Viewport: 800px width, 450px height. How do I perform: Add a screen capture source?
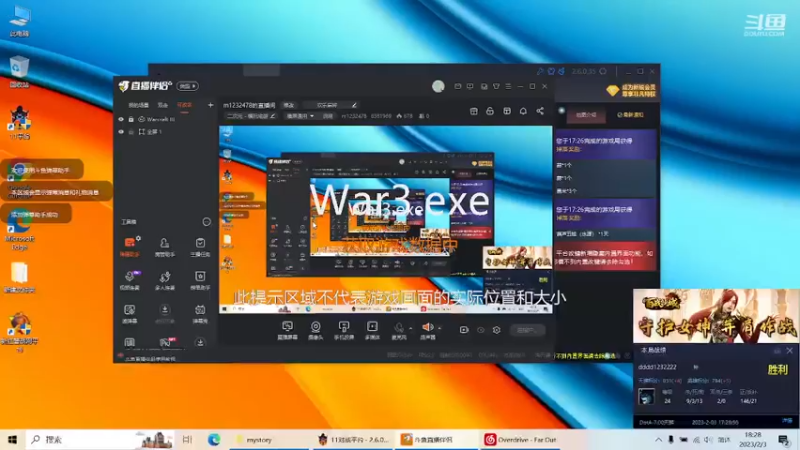point(287,330)
